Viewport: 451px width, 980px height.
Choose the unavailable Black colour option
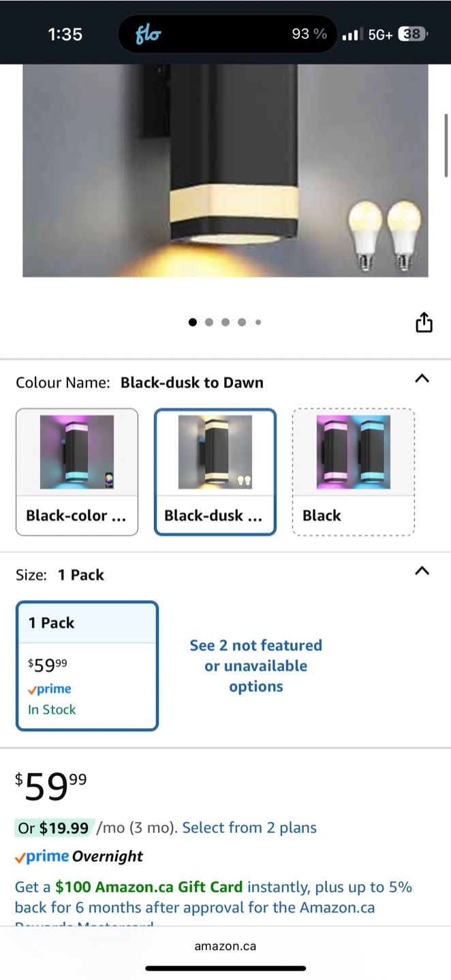pyautogui.click(x=353, y=472)
